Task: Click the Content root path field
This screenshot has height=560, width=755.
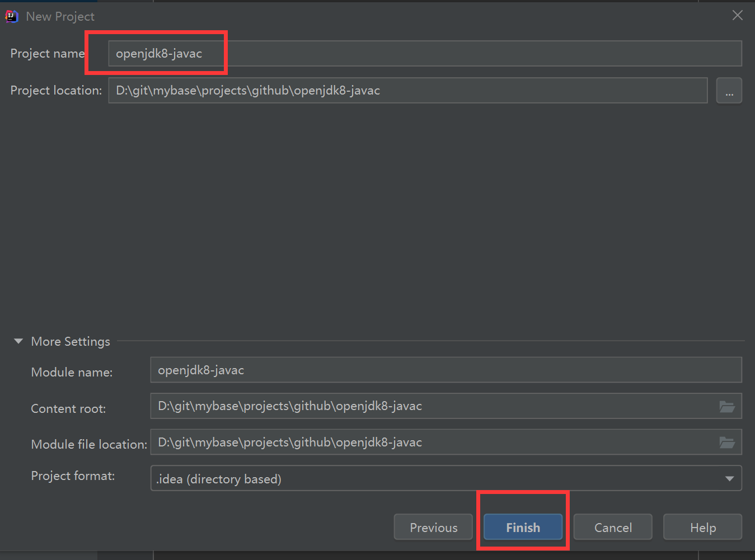Action: [392, 406]
